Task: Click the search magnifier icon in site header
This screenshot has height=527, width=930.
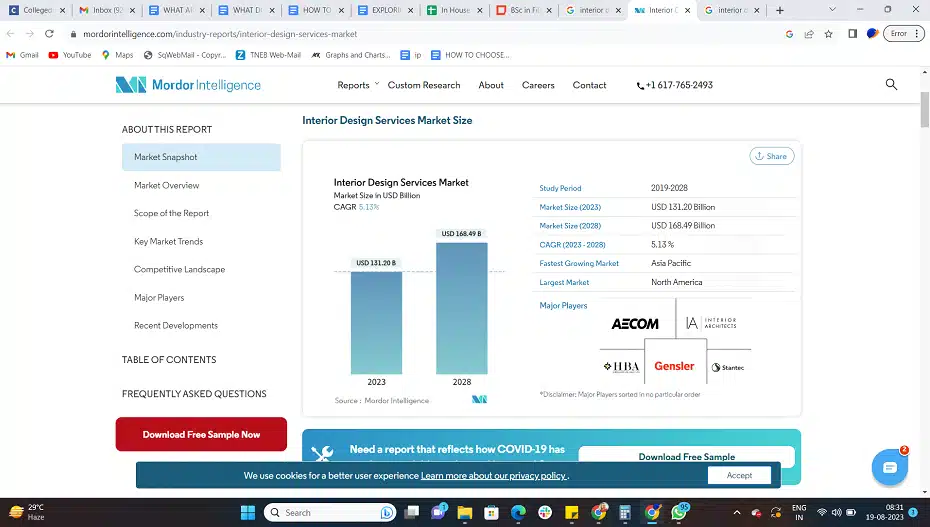Action: 891,85
